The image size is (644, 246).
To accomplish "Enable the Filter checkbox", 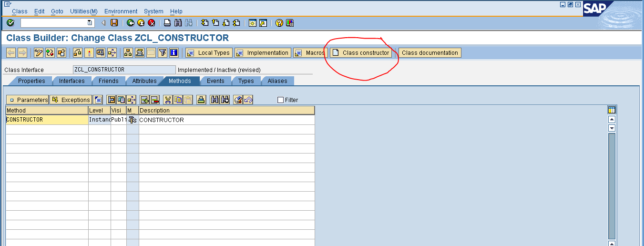I will [280, 100].
